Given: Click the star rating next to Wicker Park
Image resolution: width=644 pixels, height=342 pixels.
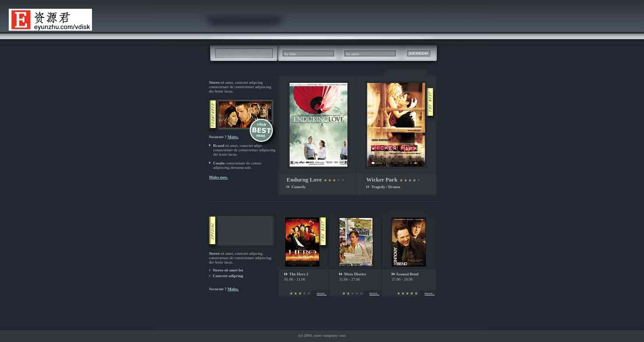Looking at the screenshot, I should click(410, 180).
